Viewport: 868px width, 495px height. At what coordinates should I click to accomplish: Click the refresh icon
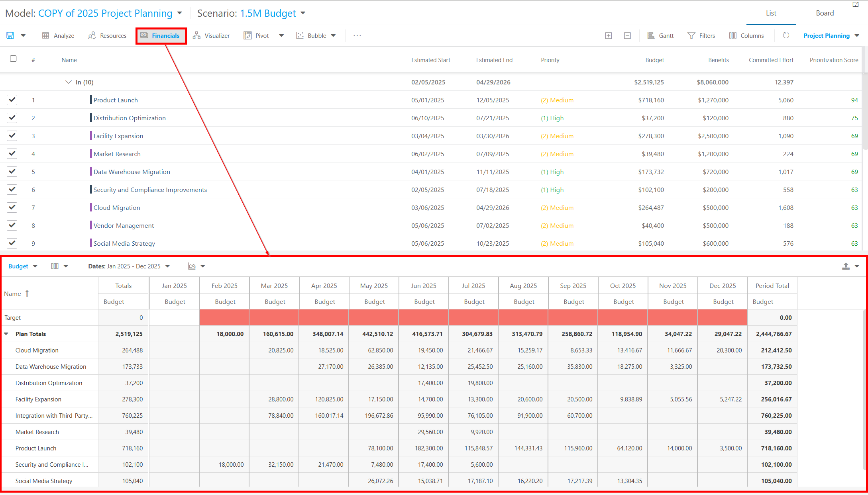[x=786, y=35]
